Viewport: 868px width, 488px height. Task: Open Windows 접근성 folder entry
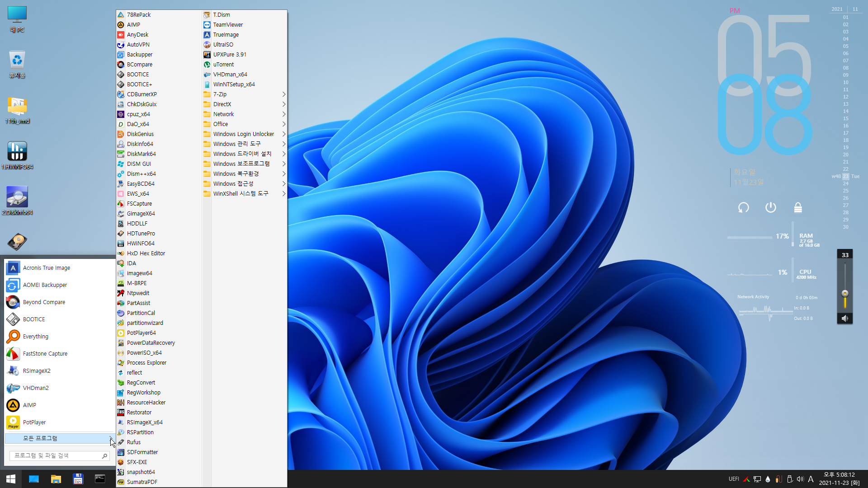point(245,184)
